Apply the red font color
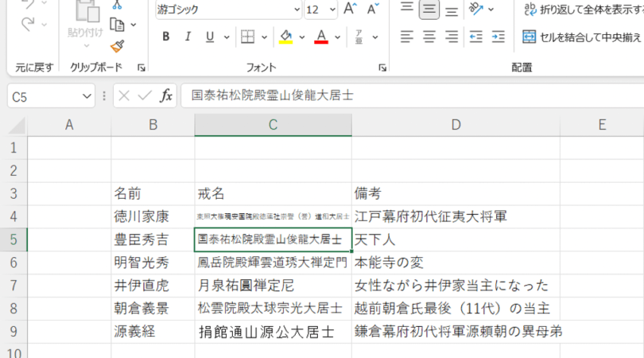 coord(321,37)
